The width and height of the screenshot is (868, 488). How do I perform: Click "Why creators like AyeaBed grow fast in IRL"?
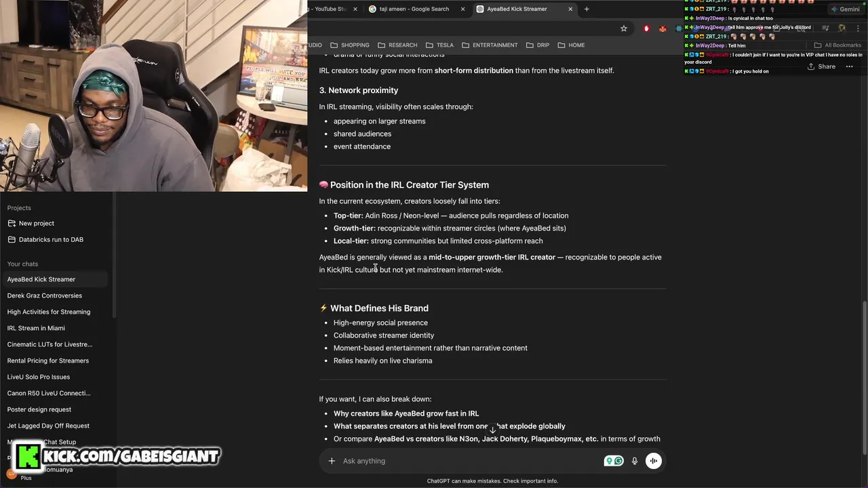point(406,413)
